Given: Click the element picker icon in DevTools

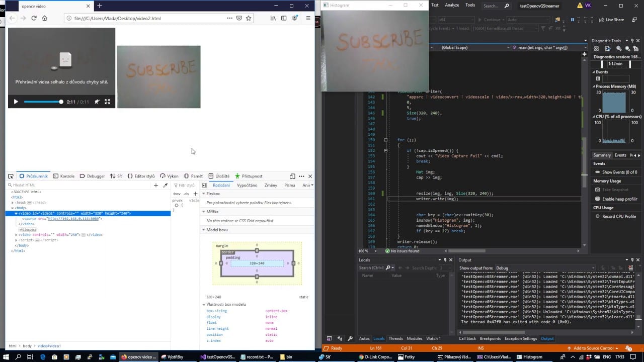Looking at the screenshot, I should pyautogui.click(x=11, y=176).
